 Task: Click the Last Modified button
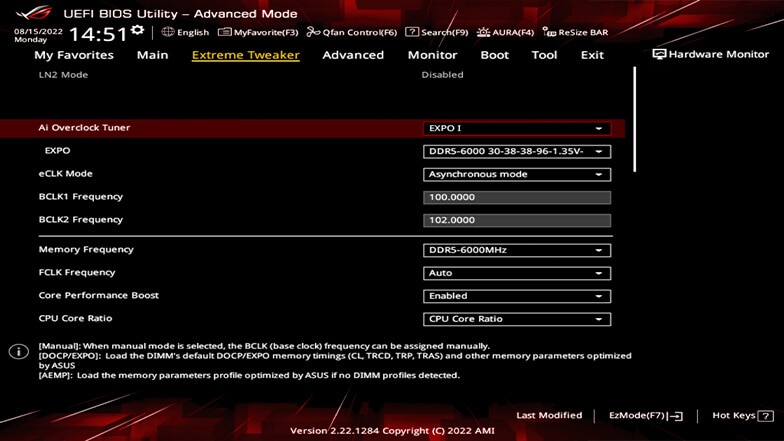coord(549,415)
